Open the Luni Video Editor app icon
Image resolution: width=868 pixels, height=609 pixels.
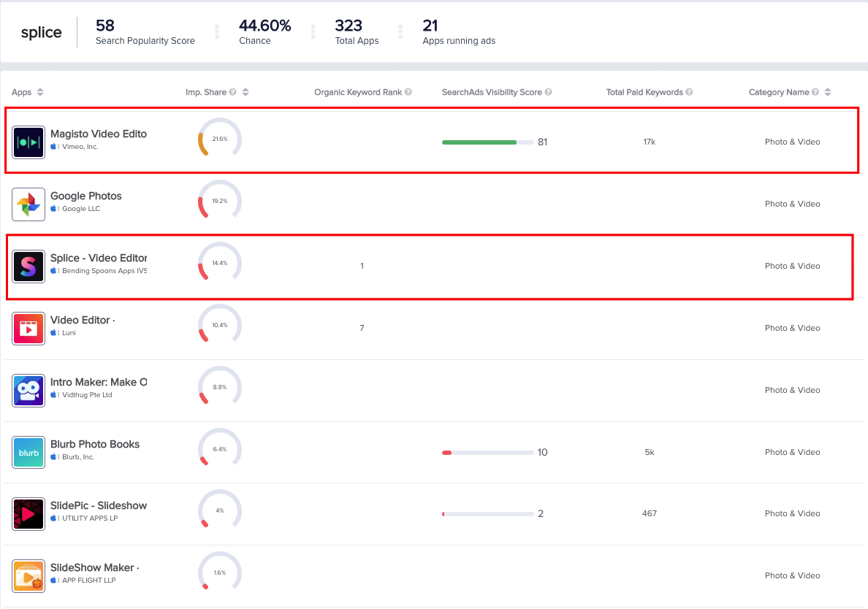28,328
